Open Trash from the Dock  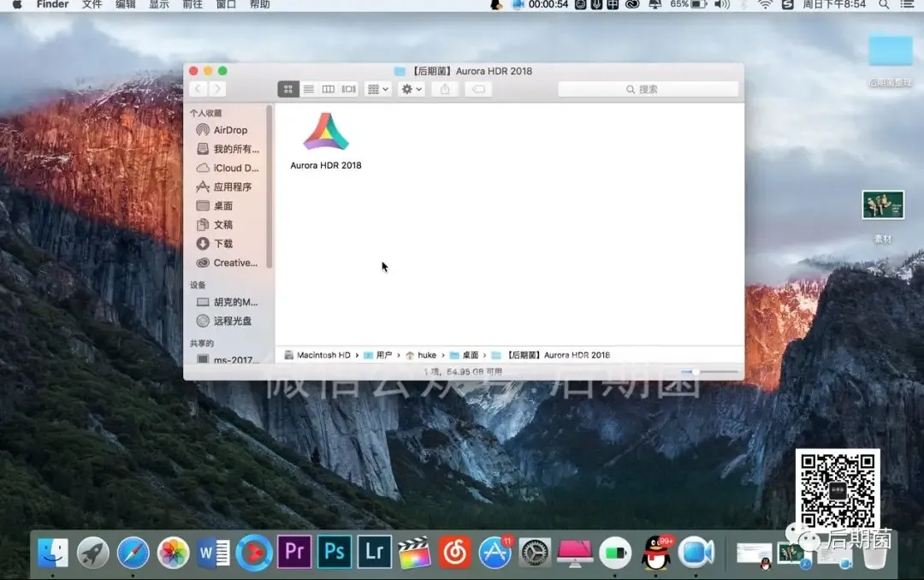click(x=874, y=554)
